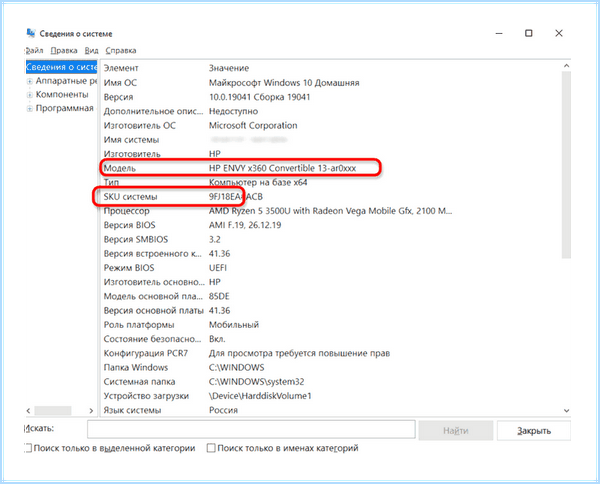Open the Вид menu

pos(91,51)
